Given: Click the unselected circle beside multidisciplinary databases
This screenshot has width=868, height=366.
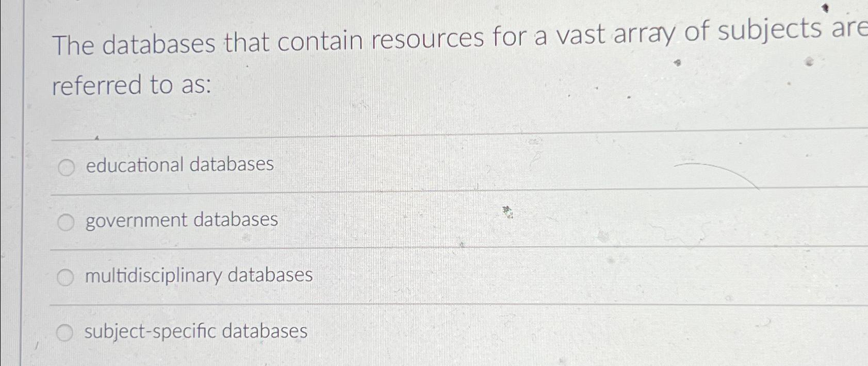Looking at the screenshot, I should (66, 277).
